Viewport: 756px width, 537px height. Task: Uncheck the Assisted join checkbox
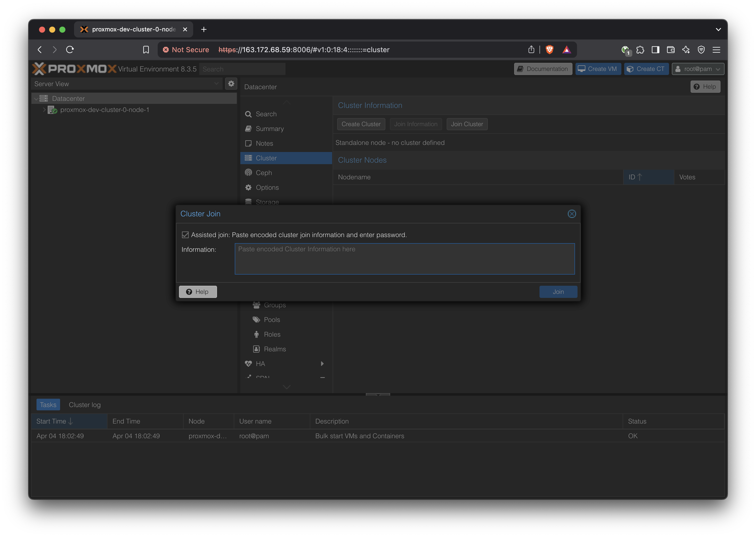pyautogui.click(x=185, y=235)
